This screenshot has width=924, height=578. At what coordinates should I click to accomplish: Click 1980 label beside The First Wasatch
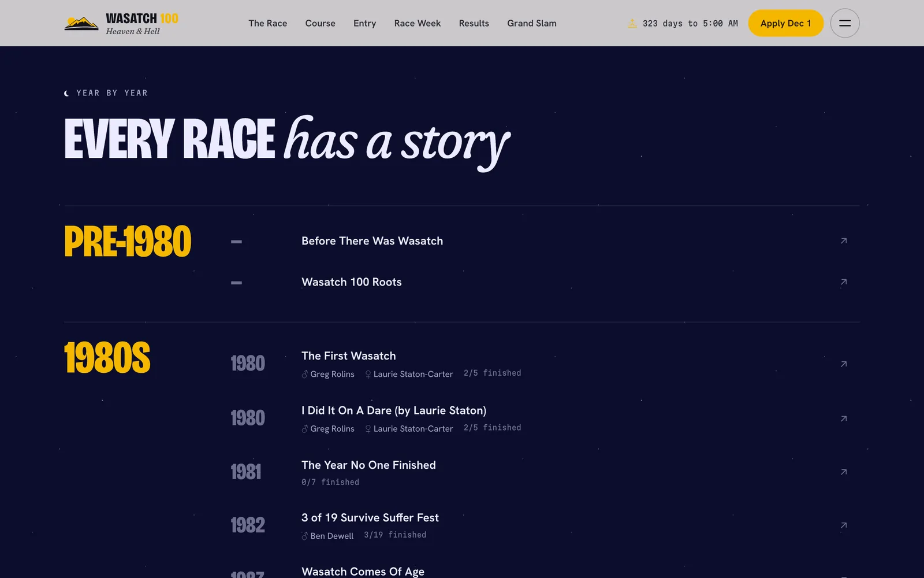click(248, 364)
